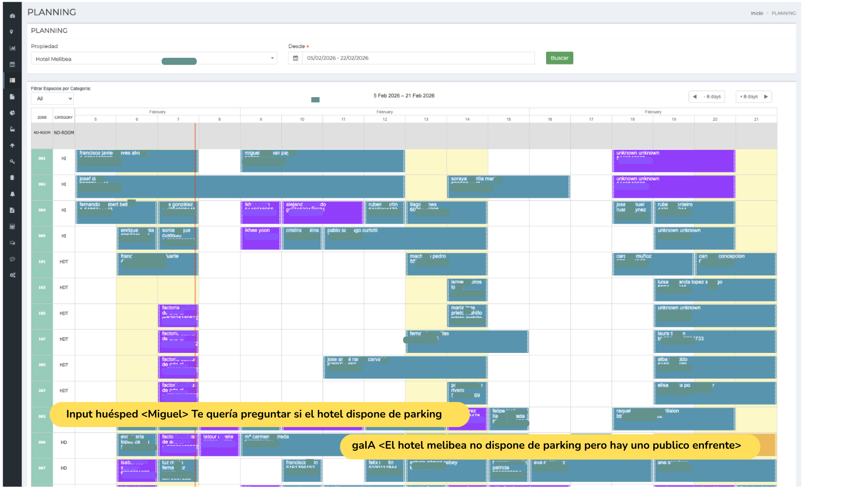Go back with the -8 days button

707,97
